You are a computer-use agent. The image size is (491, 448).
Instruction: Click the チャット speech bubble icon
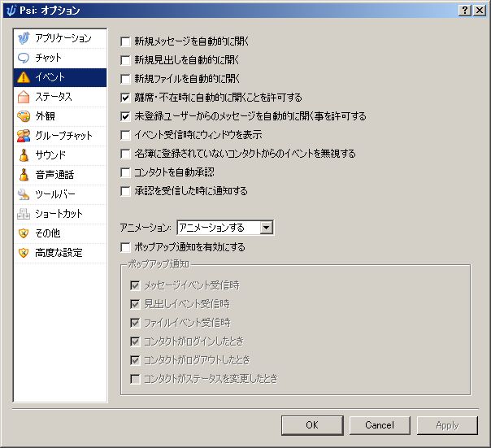click(24, 58)
